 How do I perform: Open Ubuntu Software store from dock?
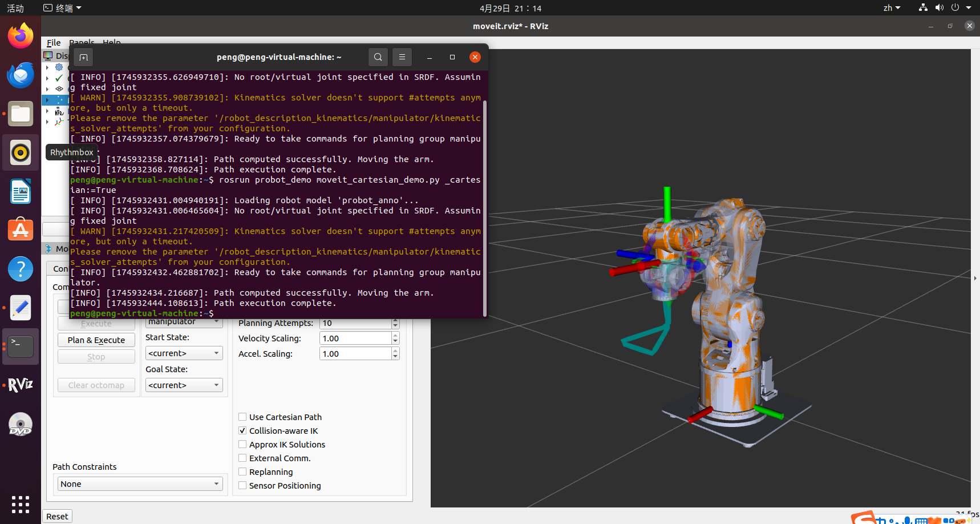coord(21,230)
